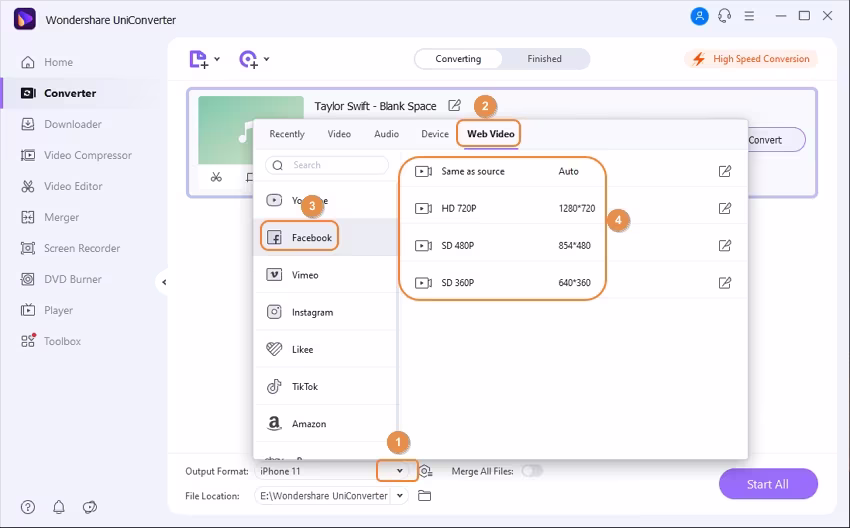Select Likee in the platform list

point(325,350)
